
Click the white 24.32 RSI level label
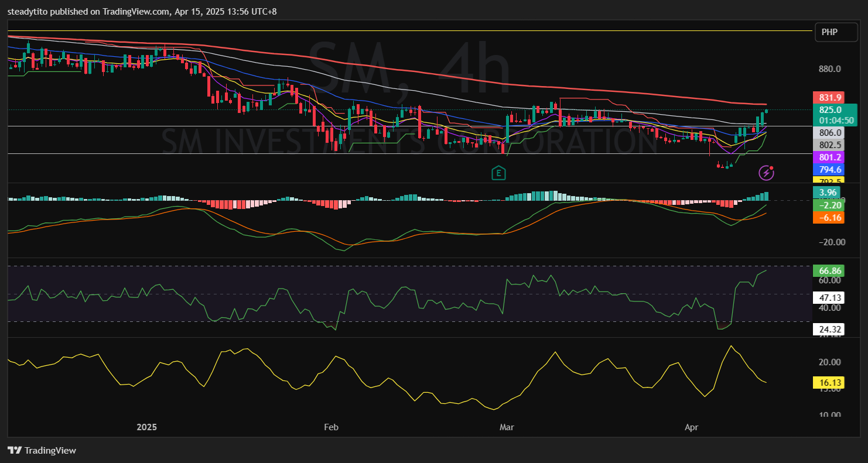830,330
